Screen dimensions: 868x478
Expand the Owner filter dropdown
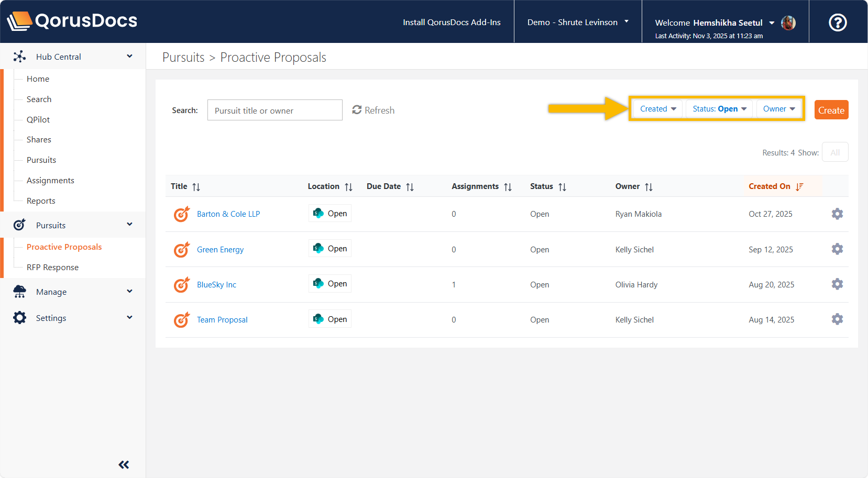[x=778, y=109]
